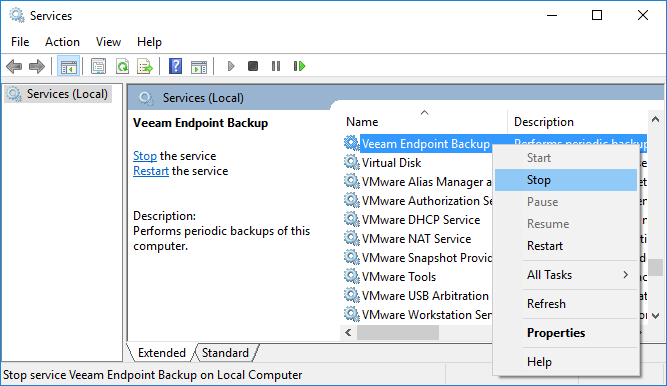Viewport: 667px width, 386px height.
Task: Click the Stop Service square icon
Action: pos(253,66)
